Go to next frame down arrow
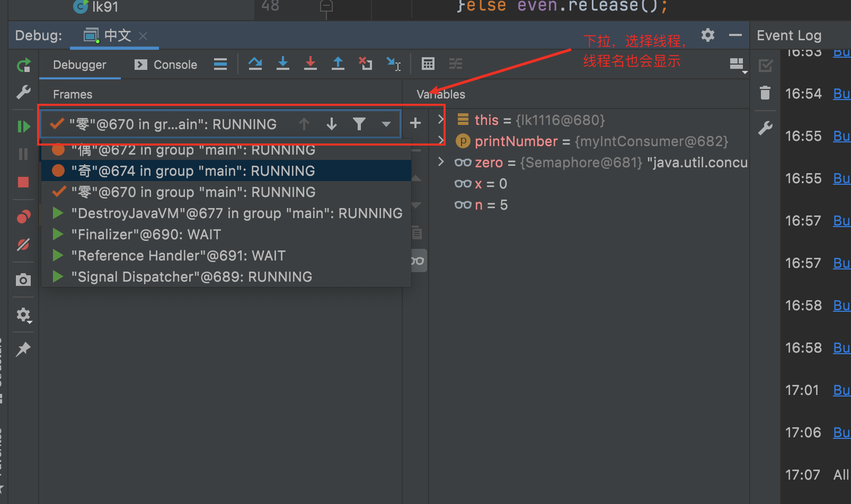851x504 pixels. pos(332,124)
